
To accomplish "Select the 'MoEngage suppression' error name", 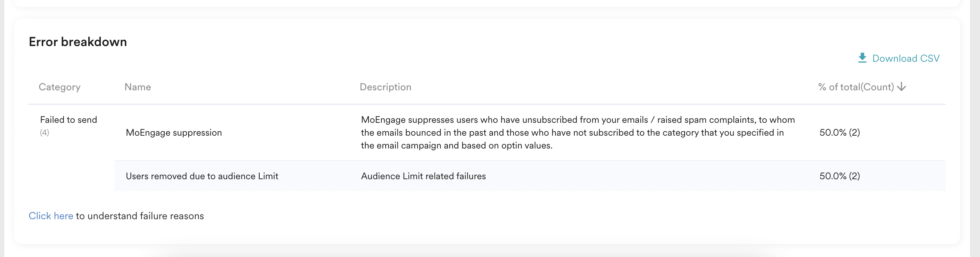I will coord(174,133).
